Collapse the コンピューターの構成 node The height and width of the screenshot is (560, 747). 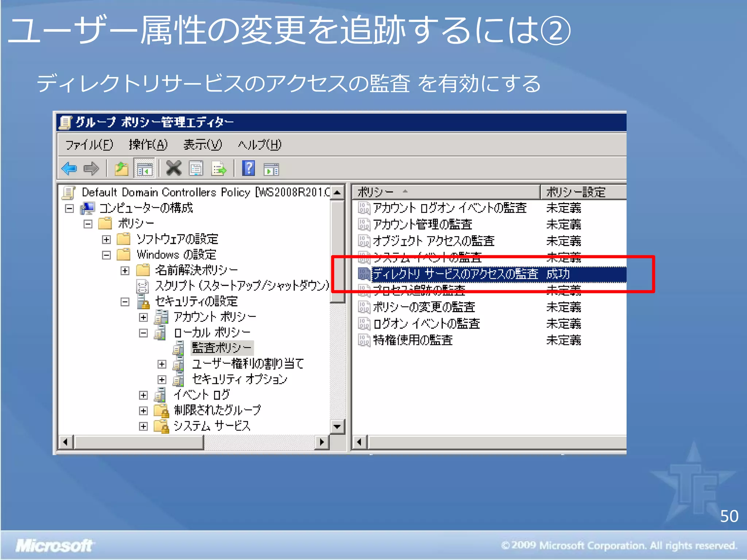point(69,209)
